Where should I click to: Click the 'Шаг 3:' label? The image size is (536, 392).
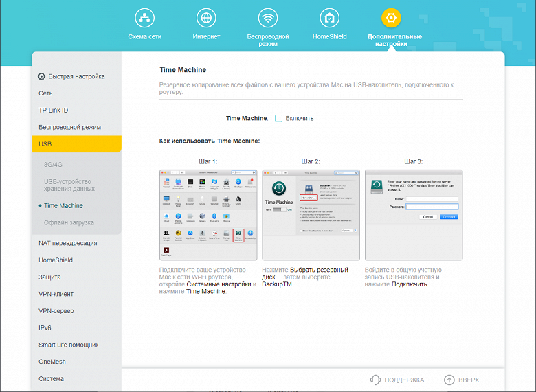pos(414,161)
